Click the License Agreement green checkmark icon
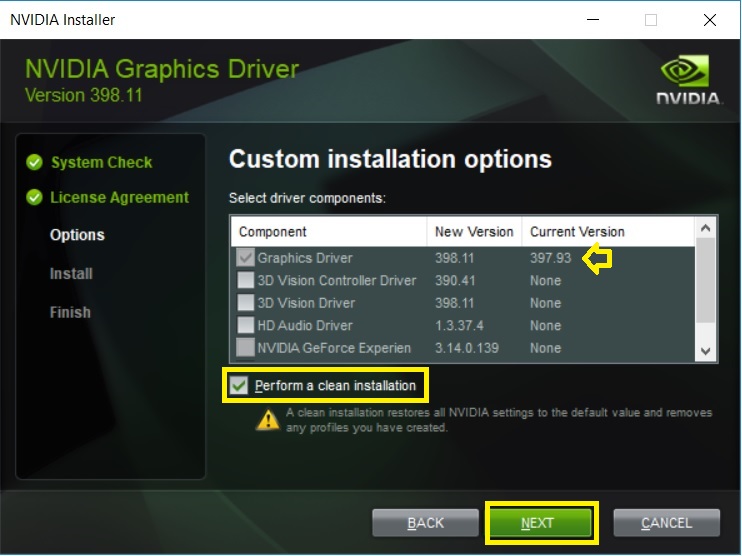742x556 pixels. click(x=35, y=197)
